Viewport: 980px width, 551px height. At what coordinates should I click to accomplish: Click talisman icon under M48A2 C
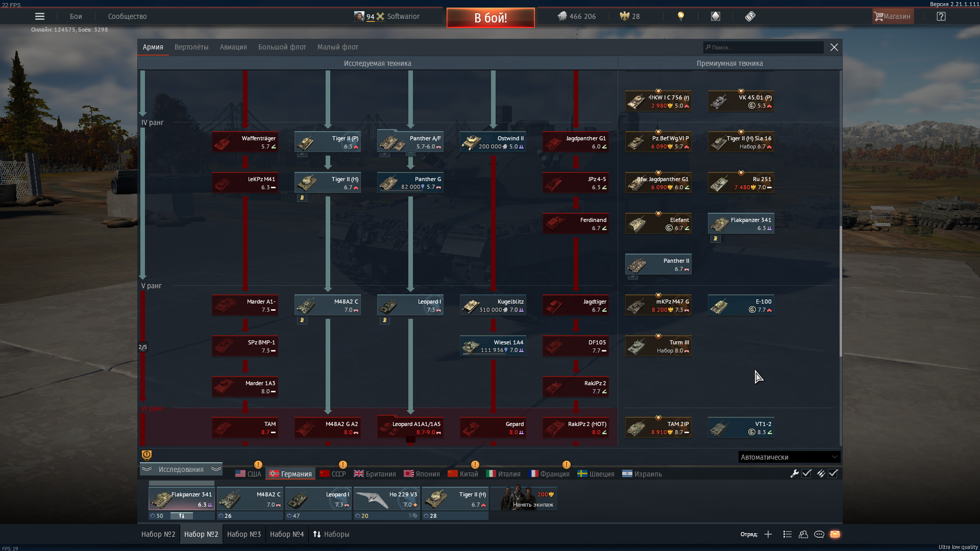pyautogui.click(x=302, y=320)
